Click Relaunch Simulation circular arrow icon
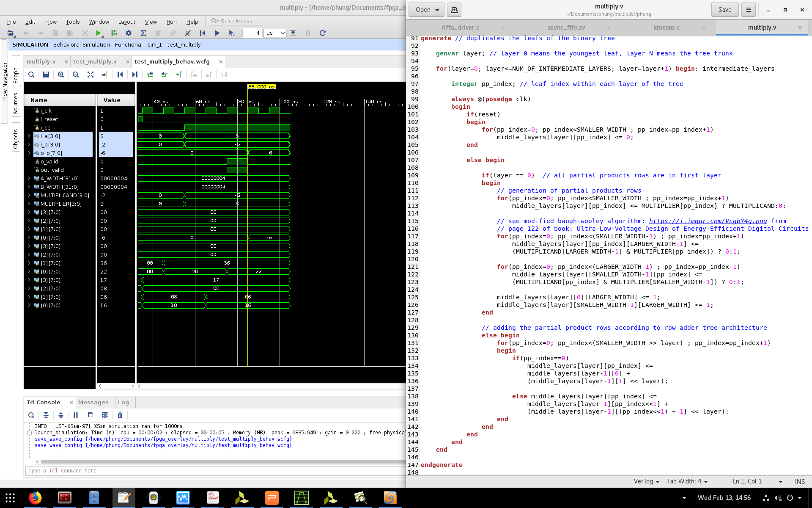Screen dimensions: 812x508 (322, 33)
